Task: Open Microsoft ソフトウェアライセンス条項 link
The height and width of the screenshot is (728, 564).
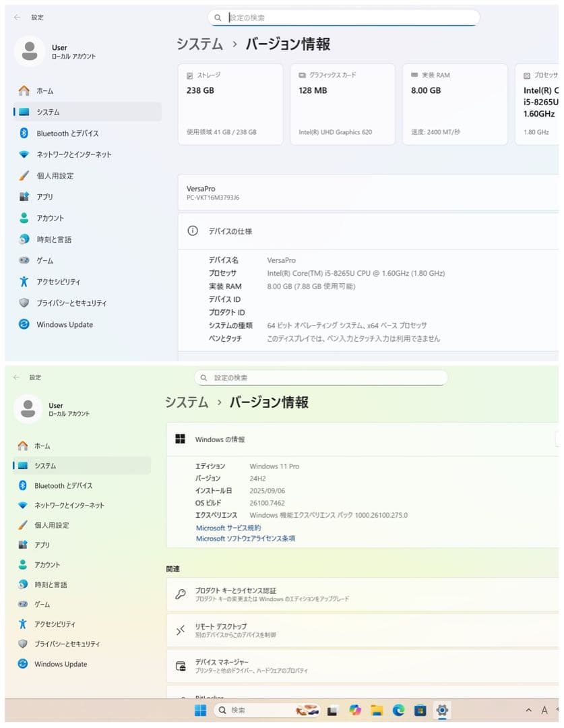Action: (245, 539)
